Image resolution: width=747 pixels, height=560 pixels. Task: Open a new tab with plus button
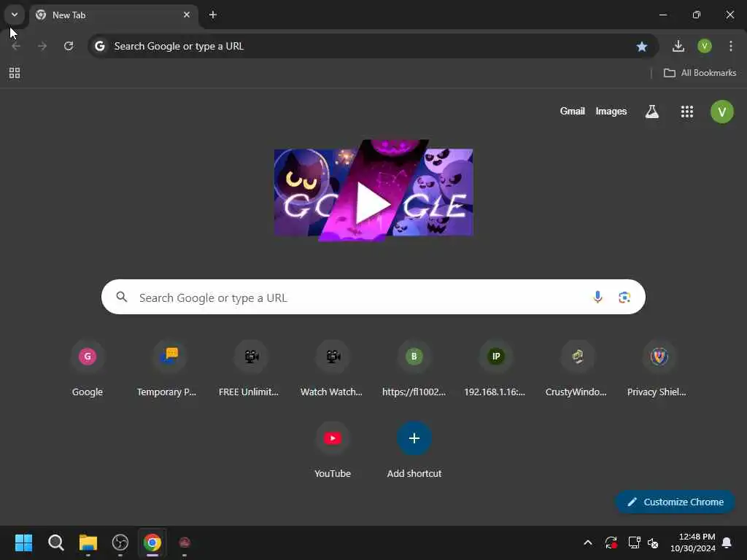213,15
